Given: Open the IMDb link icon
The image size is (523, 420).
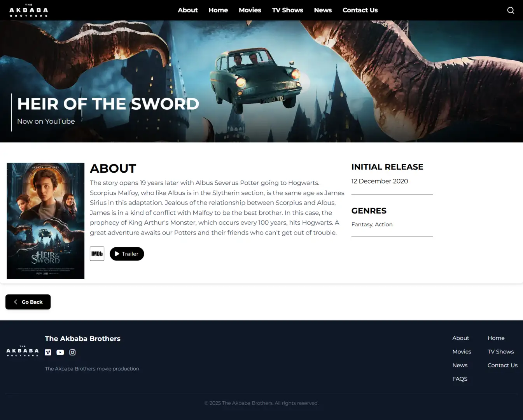Looking at the screenshot, I should pyautogui.click(x=97, y=254).
